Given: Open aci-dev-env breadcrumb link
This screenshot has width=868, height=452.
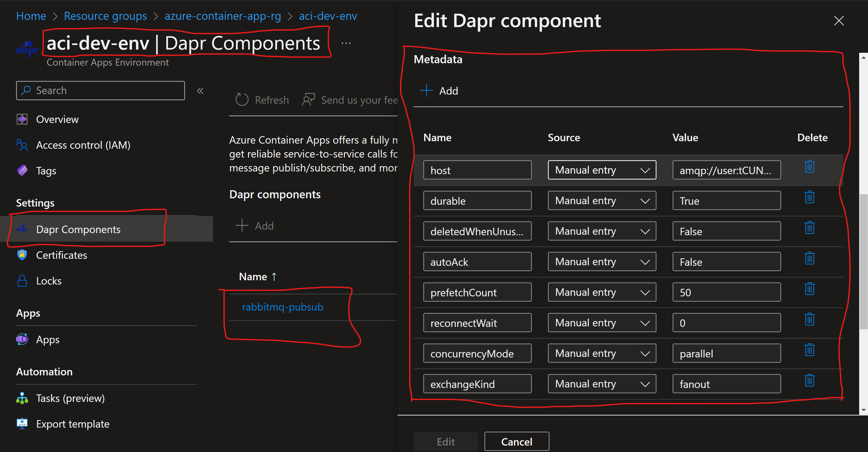Looking at the screenshot, I should point(328,16).
